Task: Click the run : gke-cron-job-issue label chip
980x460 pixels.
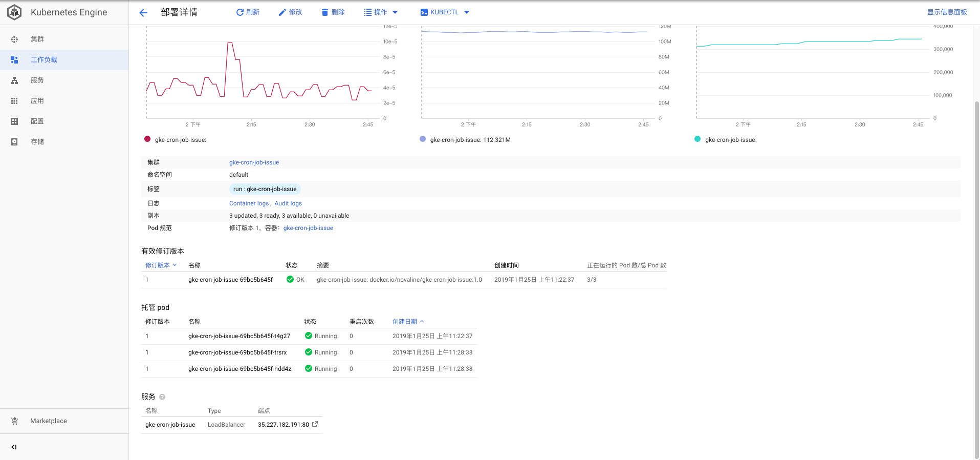Action: (265, 189)
